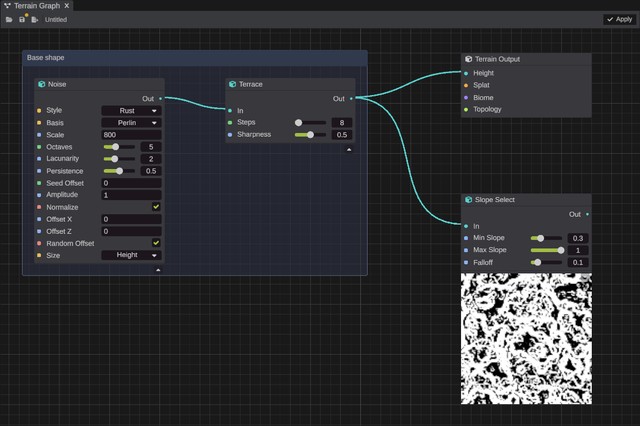
Task: Select the Base shape group header
Action: [x=195, y=58]
